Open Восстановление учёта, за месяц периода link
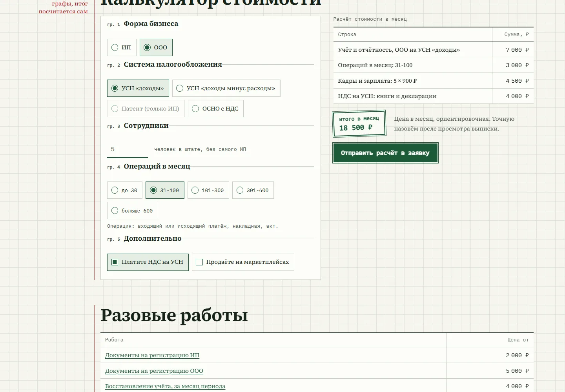Image resolution: width=565 pixels, height=392 pixels. point(165,386)
